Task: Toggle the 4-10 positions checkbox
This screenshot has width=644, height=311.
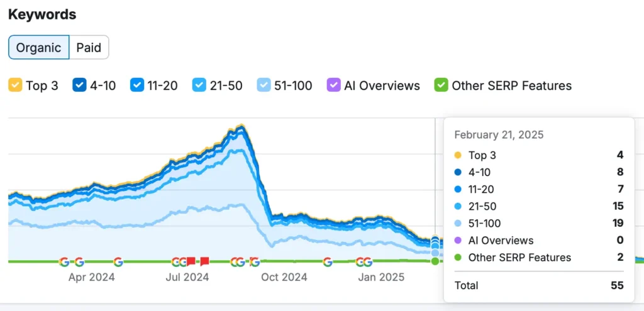Action: tap(79, 85)
